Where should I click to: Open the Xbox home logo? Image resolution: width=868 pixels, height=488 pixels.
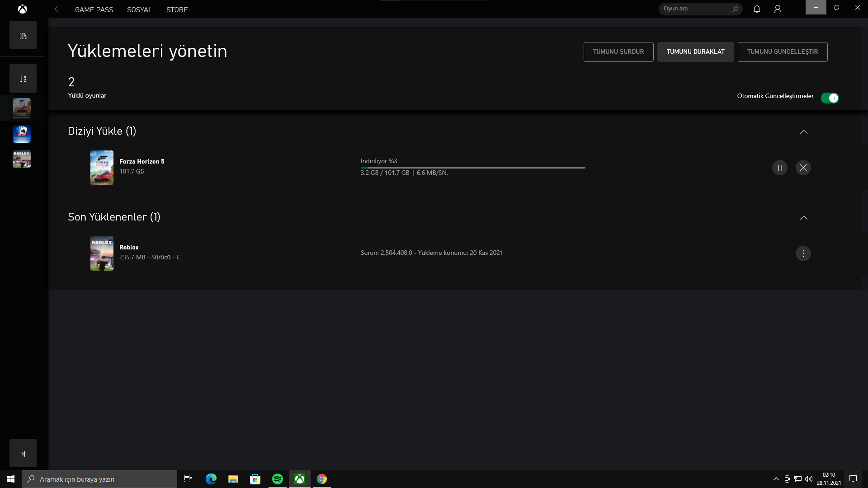[23, 9]
